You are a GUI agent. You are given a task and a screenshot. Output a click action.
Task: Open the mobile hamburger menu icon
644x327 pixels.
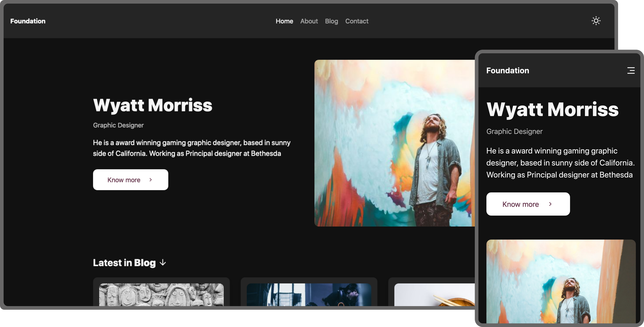click(631, 71)
